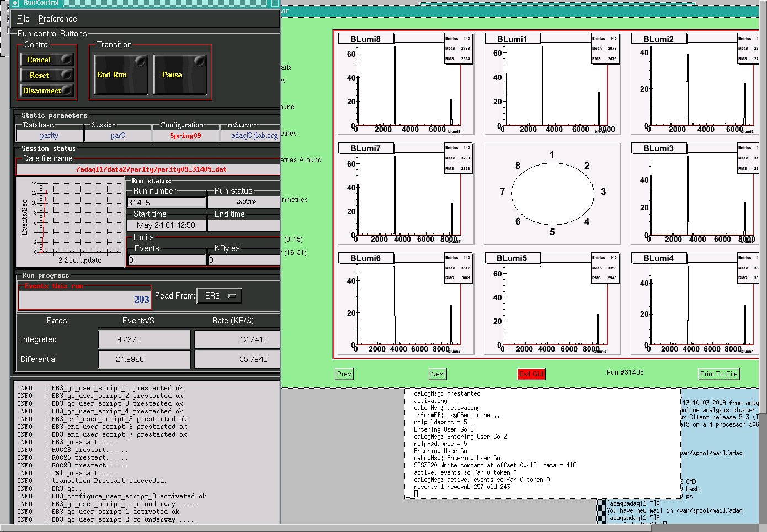Click the Differential Rate value 35.7943
This screenshot has width=767, height=532.
pos(237,359)
